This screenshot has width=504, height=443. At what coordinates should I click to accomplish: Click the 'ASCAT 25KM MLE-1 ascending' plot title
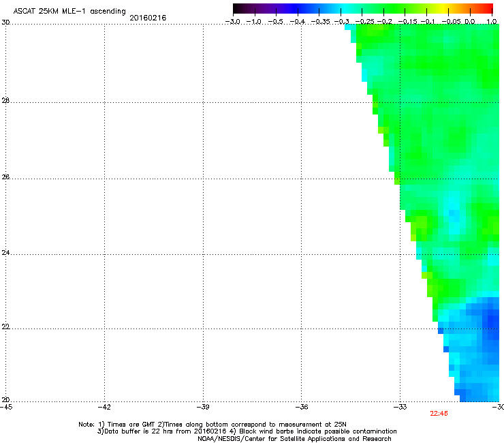click(69, 12)
